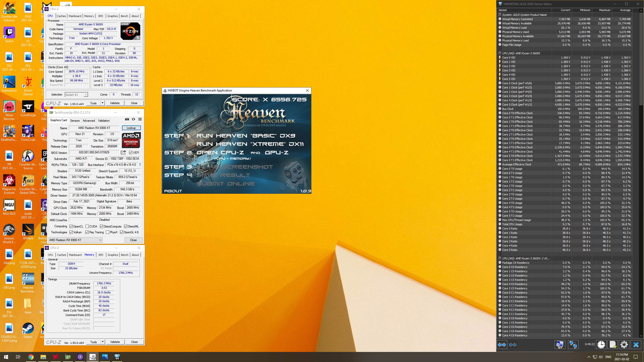The height and width of the screenshot is (362, 644).
Task: Click ABOUT in Heaven Benchmark app
Action: (x=173, y=191)
